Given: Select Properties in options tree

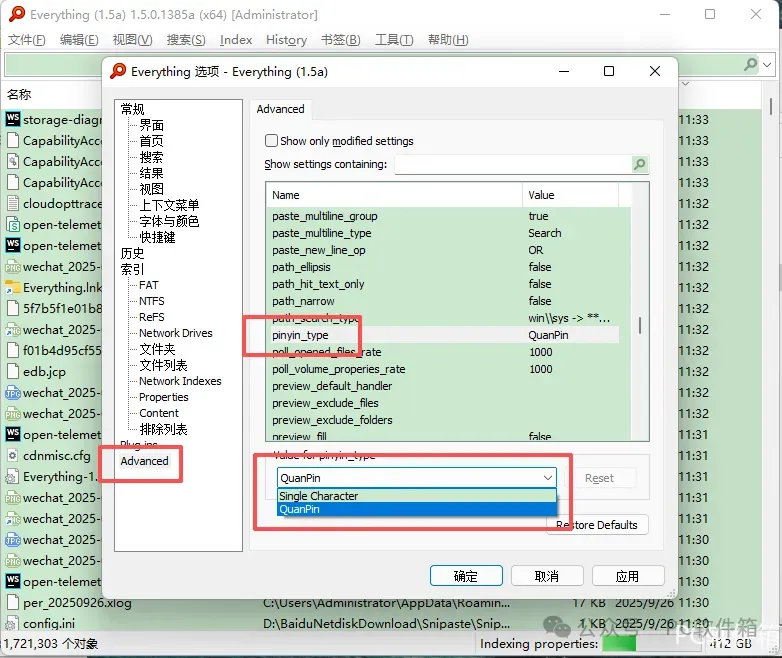Looking at the screenshot, I should (x=164, y=397).
